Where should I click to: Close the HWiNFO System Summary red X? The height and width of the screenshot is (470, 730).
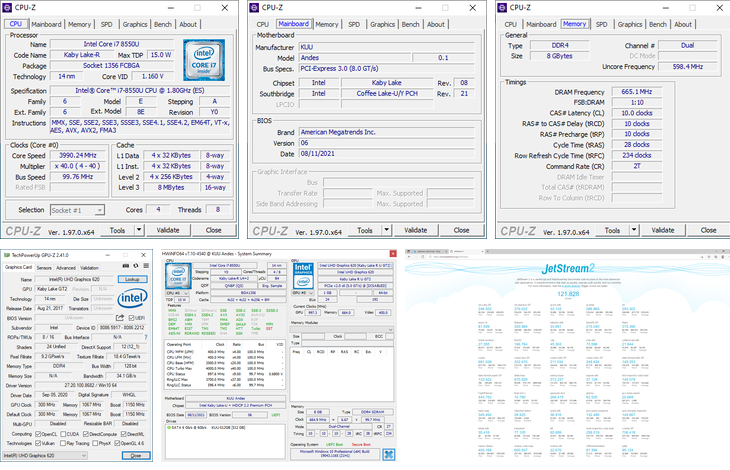click(x=392, y=254)
